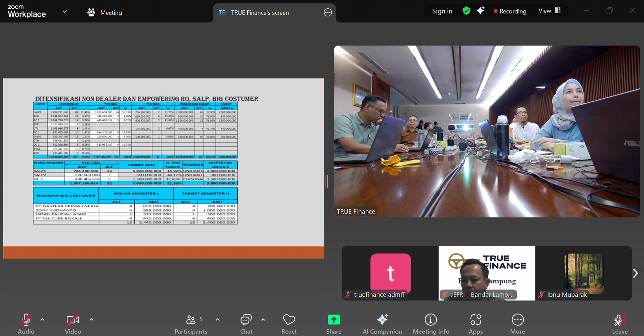This screenshot has height=336, width=644.
Task: Click PT GASTERA PRIMA ENERGI row
Action: click(135, 206)
